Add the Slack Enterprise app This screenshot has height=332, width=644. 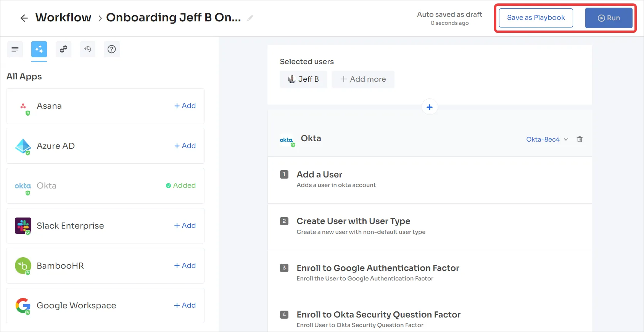(185, 226)
